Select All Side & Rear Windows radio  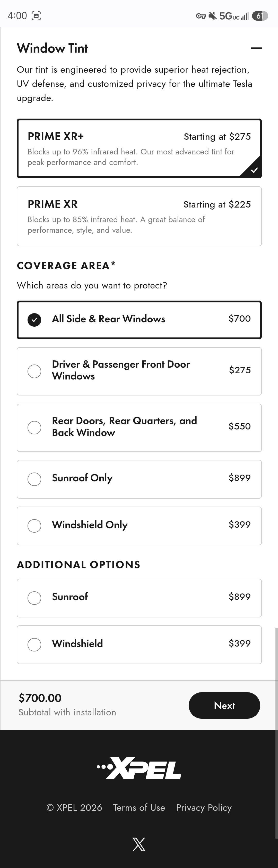(34, 320)
